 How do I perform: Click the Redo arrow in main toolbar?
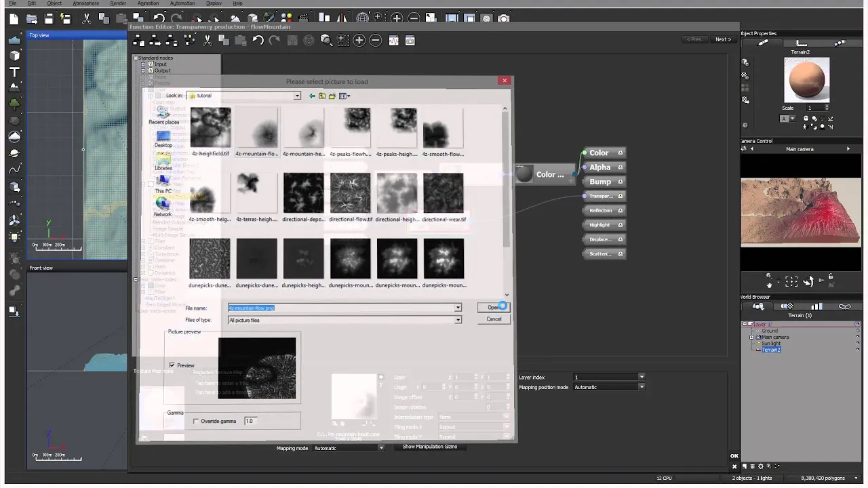tap(176, 18)
